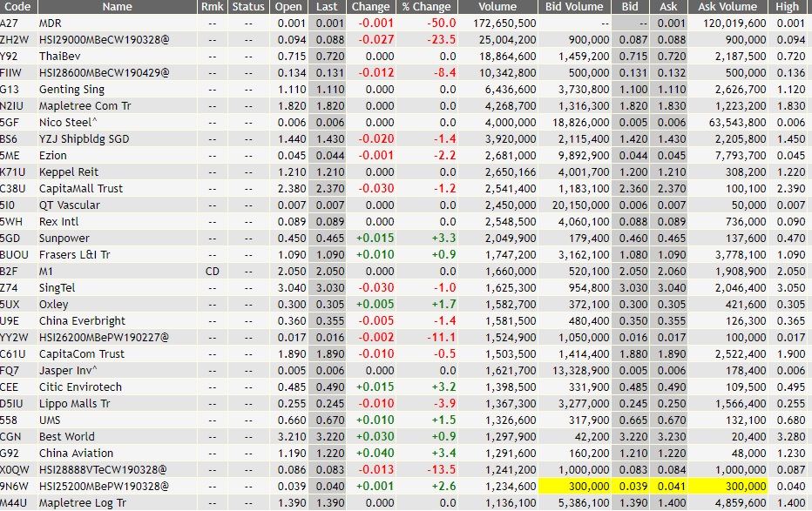Sort by Volume column header
This screenshot has height=511, width=812.
[497, 7]
